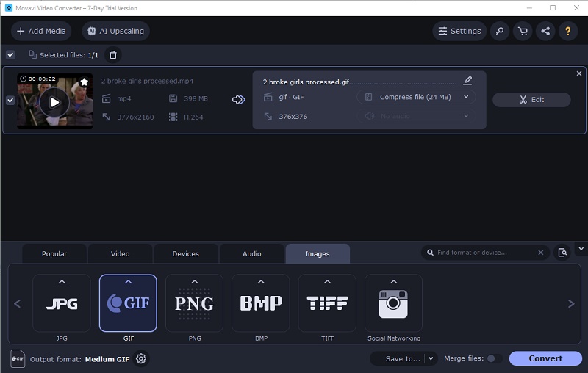588x373 pixels.
Task: Click the convert arrows icon
Action: 238,100
